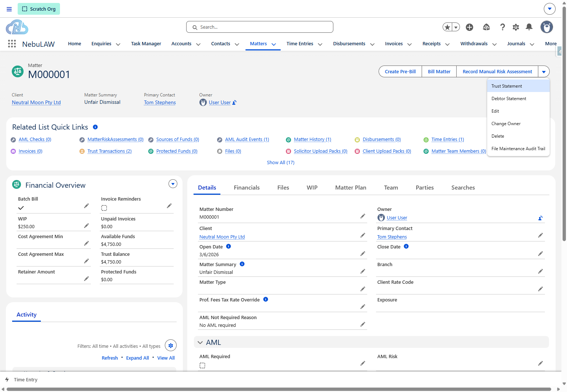Edit the WIP field pencil icon
Image resolution: width=567 pixels, height=392 pixels.
(86, 226)
